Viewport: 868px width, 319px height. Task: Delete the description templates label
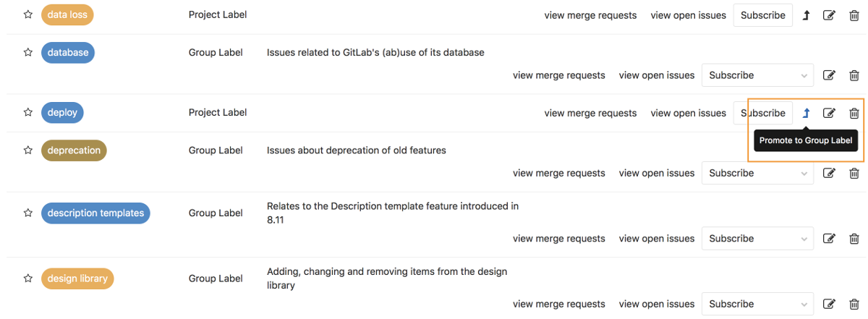[x=854, y=239]
